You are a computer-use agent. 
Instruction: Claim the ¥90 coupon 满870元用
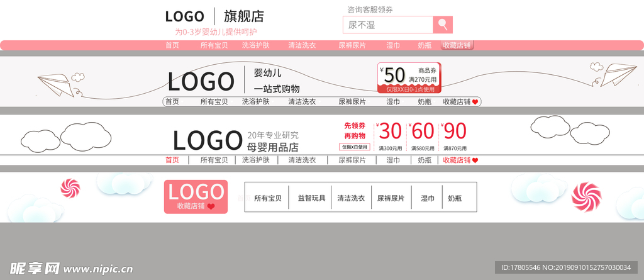[455, 137]
